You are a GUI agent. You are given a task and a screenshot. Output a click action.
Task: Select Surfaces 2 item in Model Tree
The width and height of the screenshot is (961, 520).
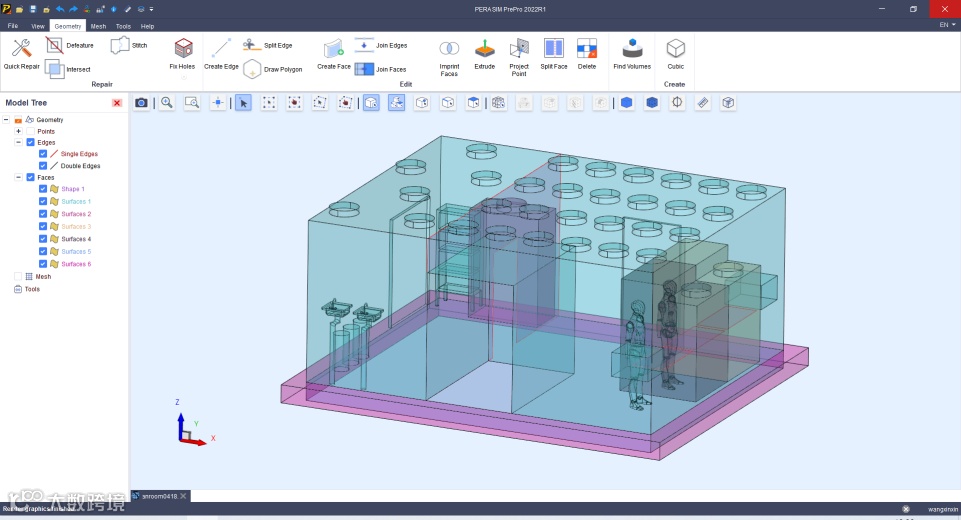(75, 214)
